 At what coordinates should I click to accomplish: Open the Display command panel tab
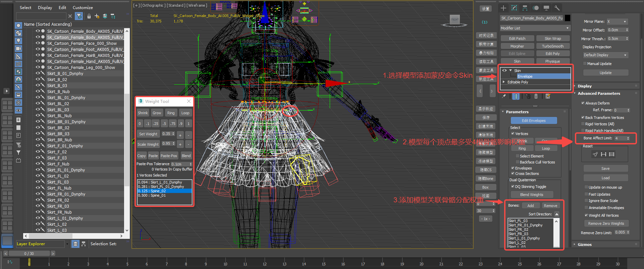coord(546,8)
